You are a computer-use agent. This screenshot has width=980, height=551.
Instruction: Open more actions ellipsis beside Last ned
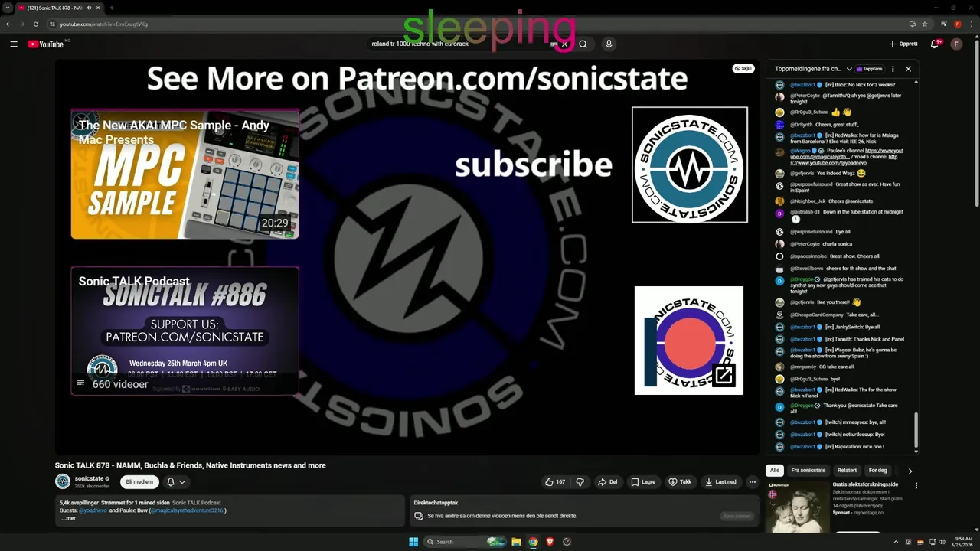point(752,482)
